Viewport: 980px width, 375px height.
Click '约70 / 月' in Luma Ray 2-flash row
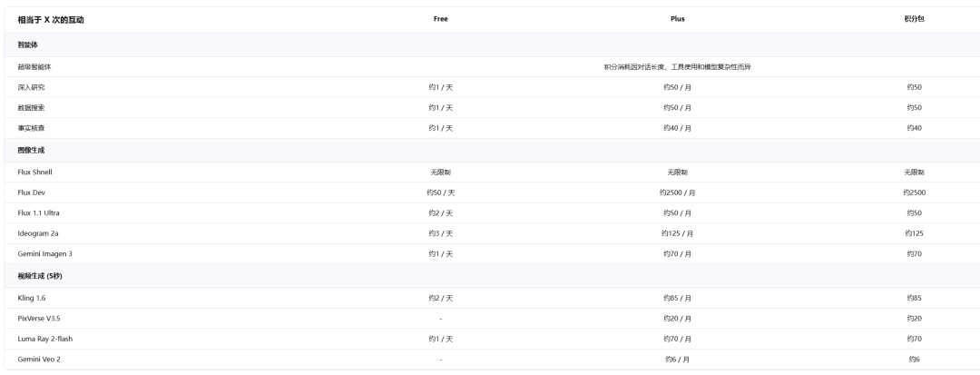click(x=678, y=339)
